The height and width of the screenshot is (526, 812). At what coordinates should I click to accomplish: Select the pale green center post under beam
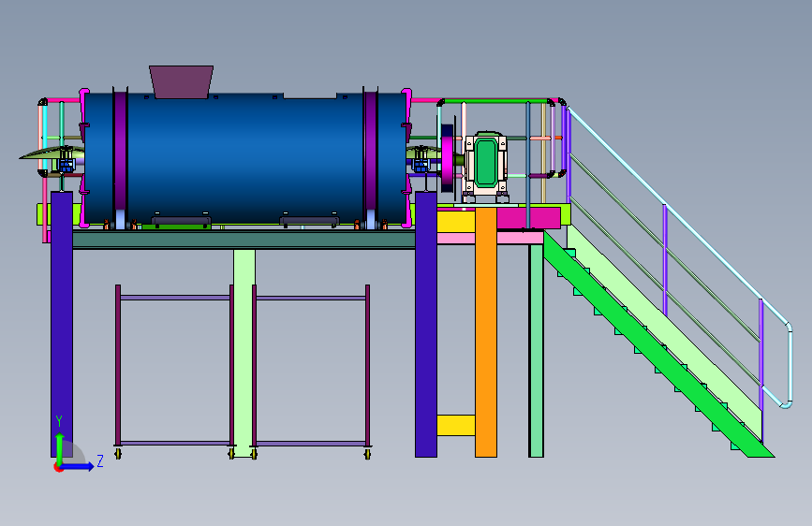[244, 353]
